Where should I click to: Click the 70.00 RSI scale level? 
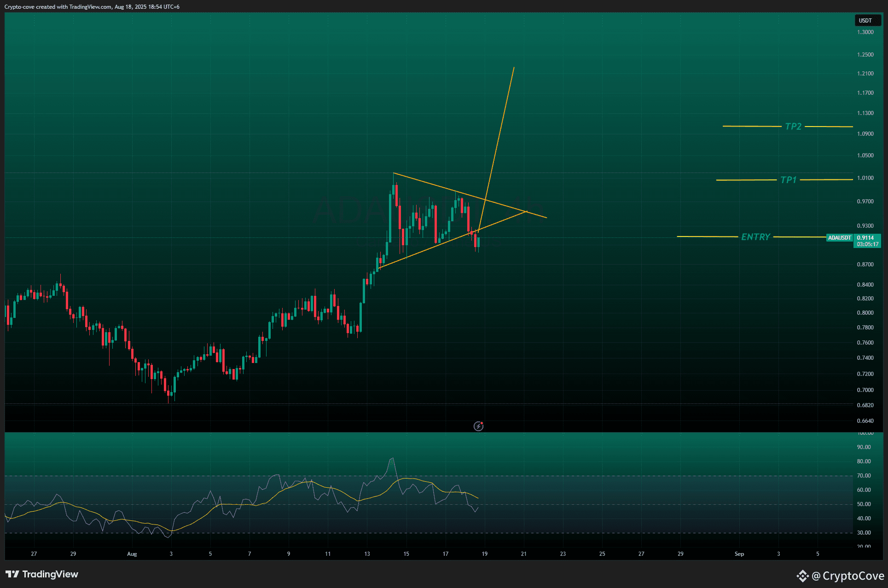click(x=864, y=476)
